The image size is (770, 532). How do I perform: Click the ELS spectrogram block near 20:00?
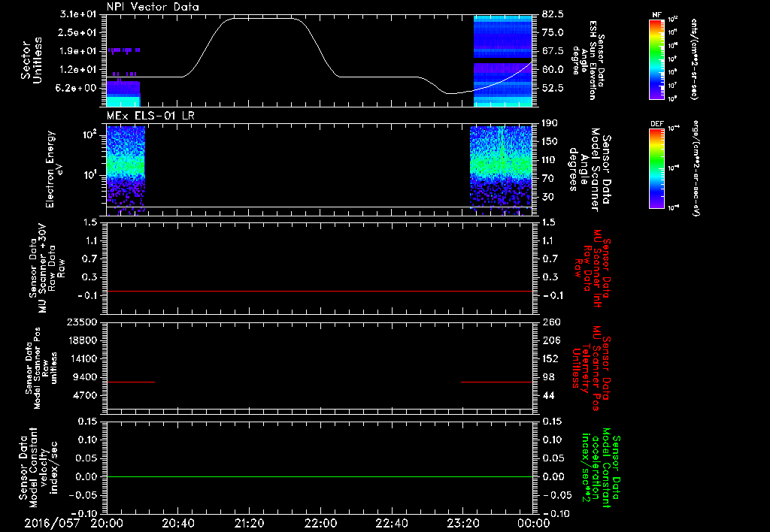pyautogui.click(x=126, y=171)
